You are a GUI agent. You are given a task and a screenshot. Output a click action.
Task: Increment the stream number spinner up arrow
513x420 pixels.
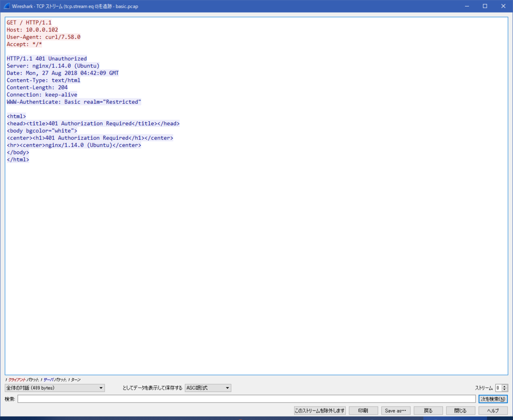(504, 386)
